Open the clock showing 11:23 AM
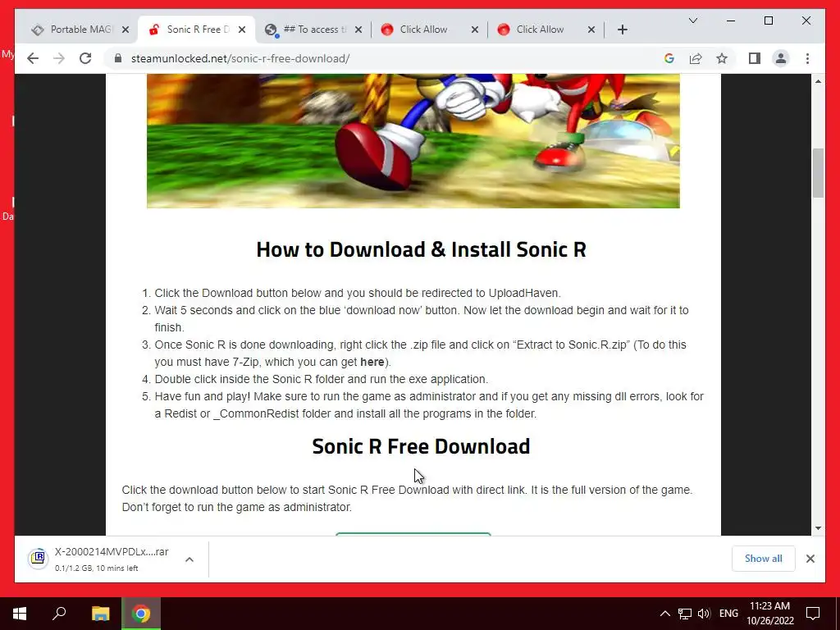The width and height of the screenshot is (840, 630). [769, 614]
